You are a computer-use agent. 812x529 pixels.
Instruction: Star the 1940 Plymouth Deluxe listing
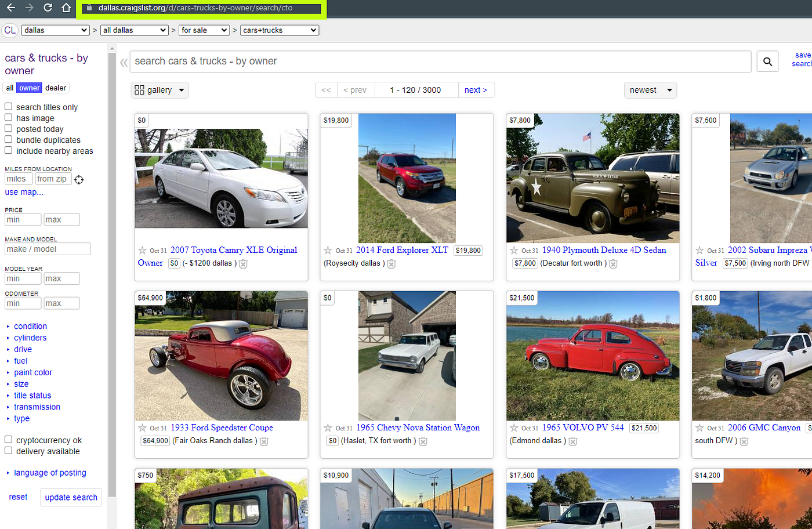[x=514, y=251]
